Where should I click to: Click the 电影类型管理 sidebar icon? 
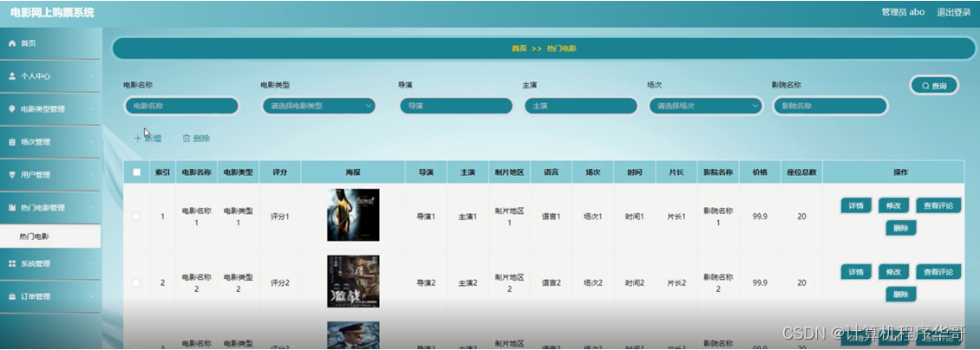(12, 109)
